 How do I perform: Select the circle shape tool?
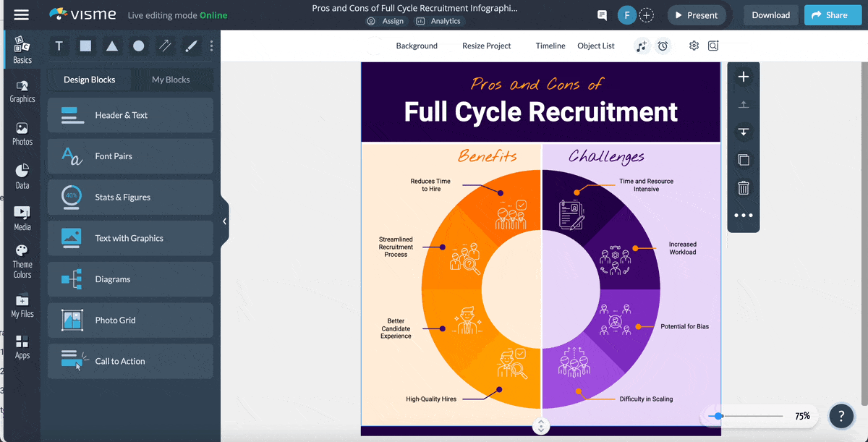point(138,46)
